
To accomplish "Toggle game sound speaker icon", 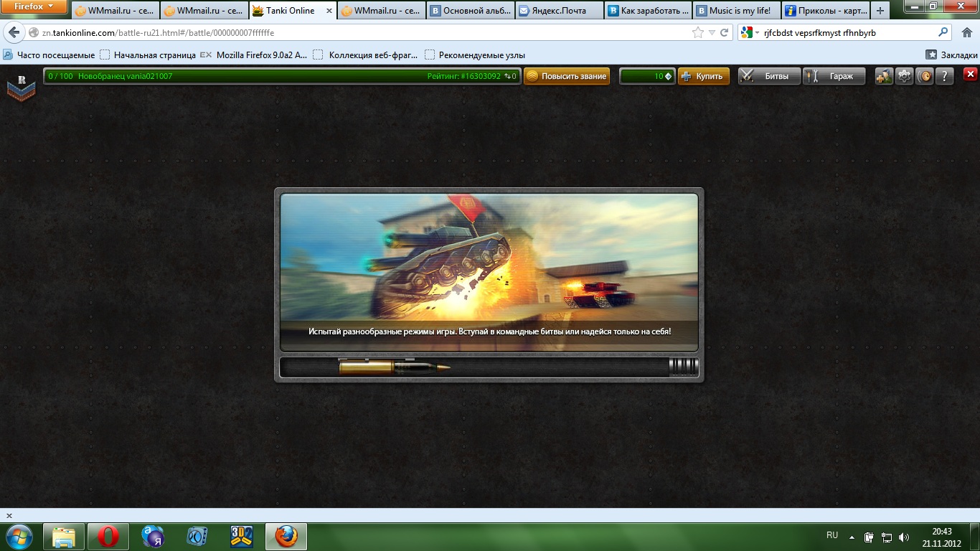I will click(925, 76).
